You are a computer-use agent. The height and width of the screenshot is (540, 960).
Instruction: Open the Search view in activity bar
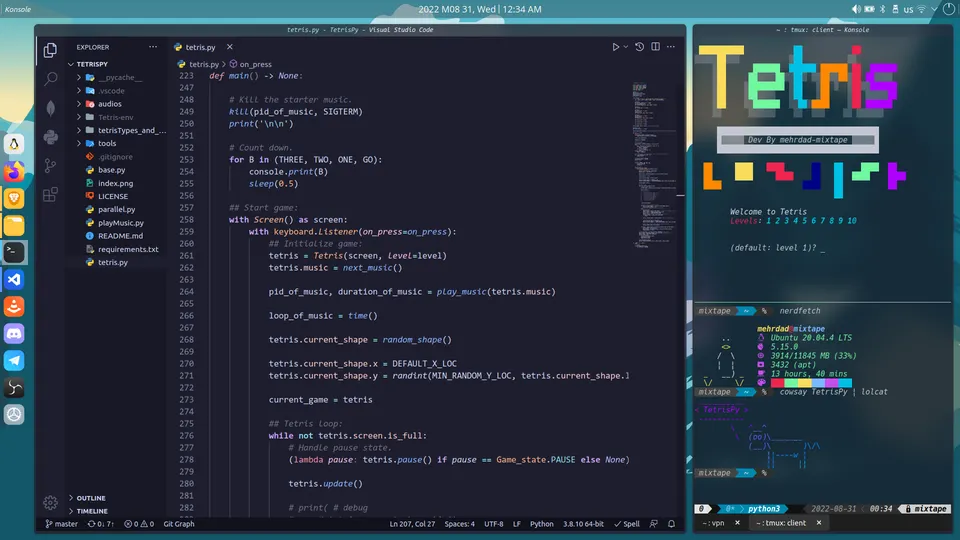(50, 78)
